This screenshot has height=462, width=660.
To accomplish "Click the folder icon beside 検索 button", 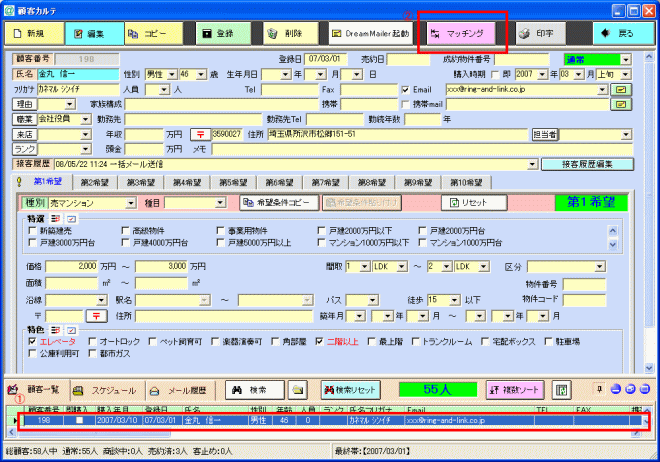I will click(298, 390).
